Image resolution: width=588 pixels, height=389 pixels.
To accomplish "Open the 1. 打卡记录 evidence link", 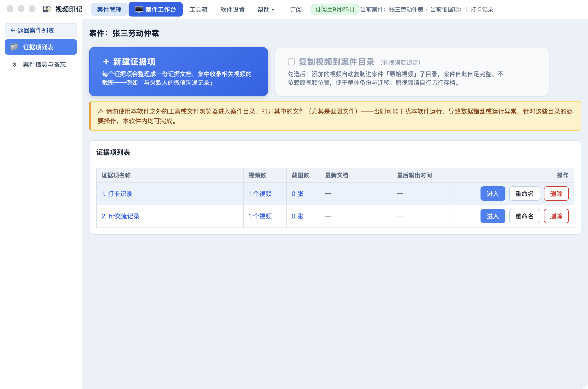I will click(x=117, y=194).
